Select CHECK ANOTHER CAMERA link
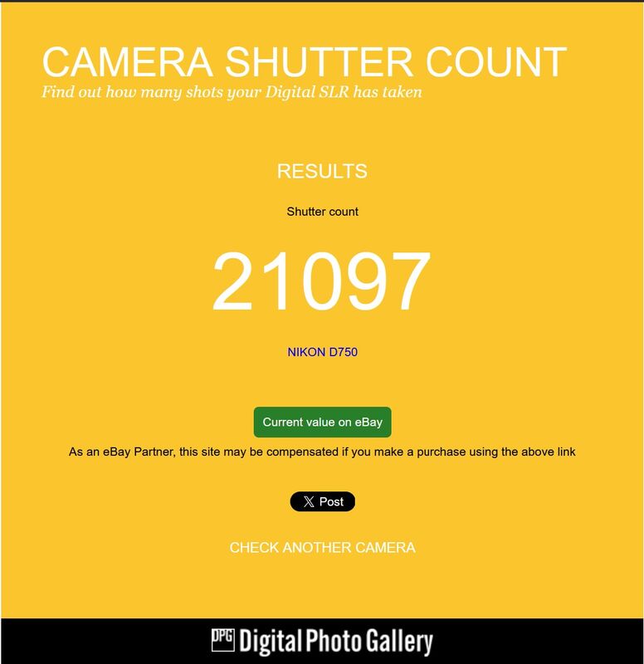Image resolution: width=644 pixels, height=664 pixels. (x=322, y=548)
